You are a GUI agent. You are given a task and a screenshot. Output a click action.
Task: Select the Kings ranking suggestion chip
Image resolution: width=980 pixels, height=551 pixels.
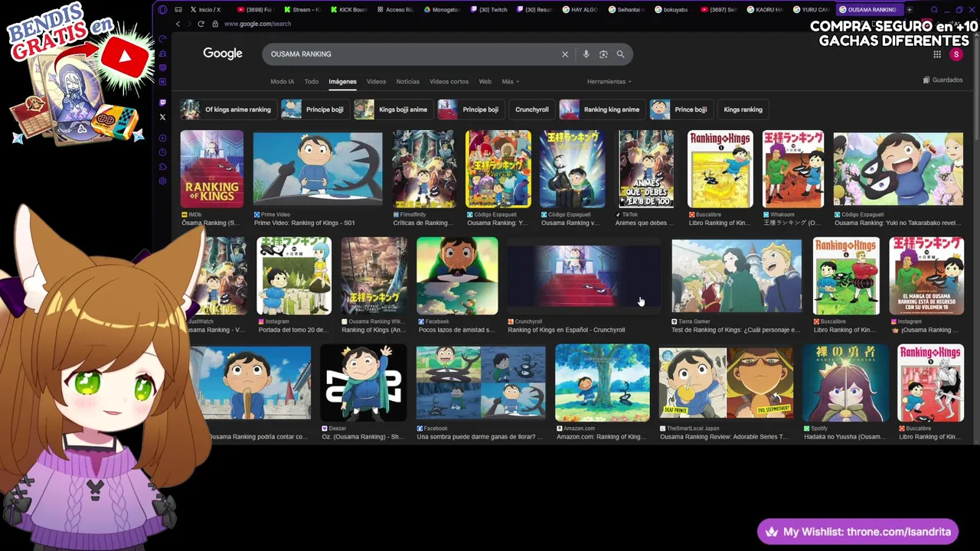point(743,109)
